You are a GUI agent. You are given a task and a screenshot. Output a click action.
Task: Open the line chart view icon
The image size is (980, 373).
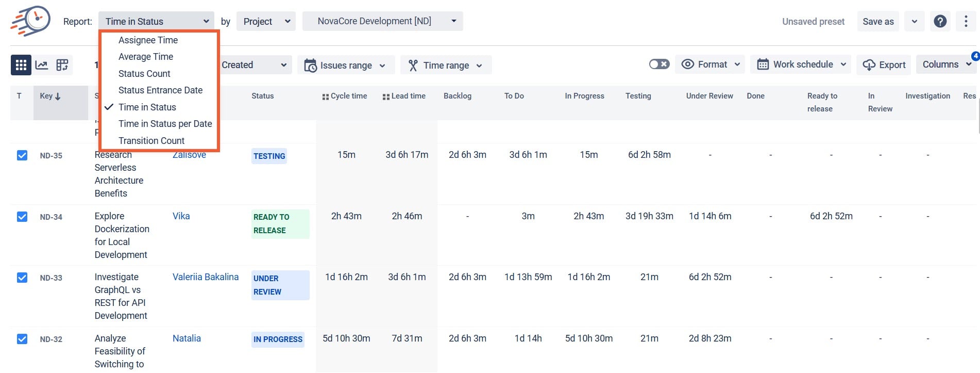pyautogui.click(x=42, y=65)
